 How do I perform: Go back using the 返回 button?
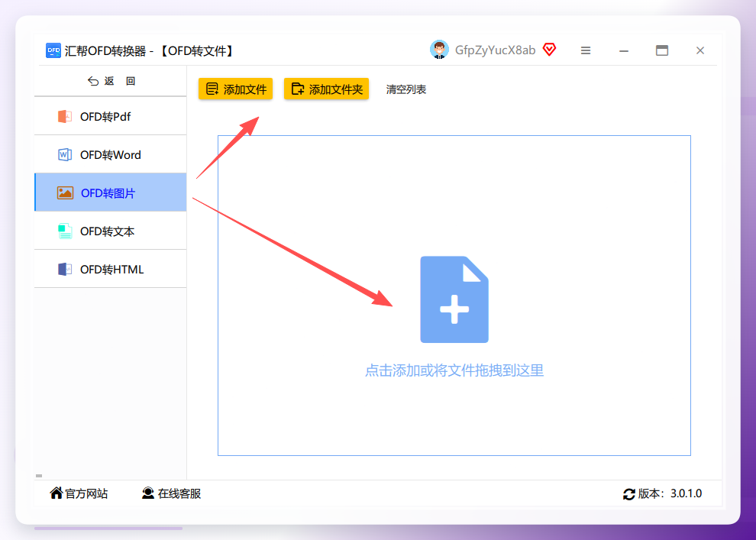point(111,81)
